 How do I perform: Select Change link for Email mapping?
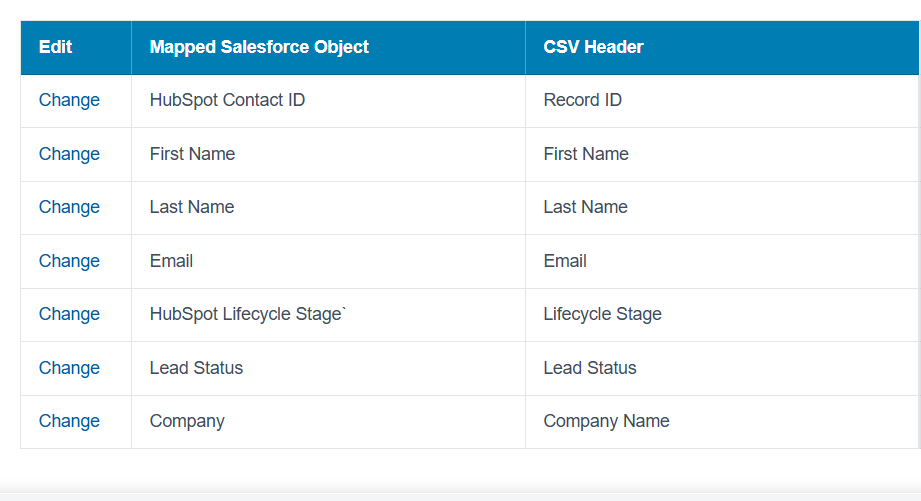69,261
